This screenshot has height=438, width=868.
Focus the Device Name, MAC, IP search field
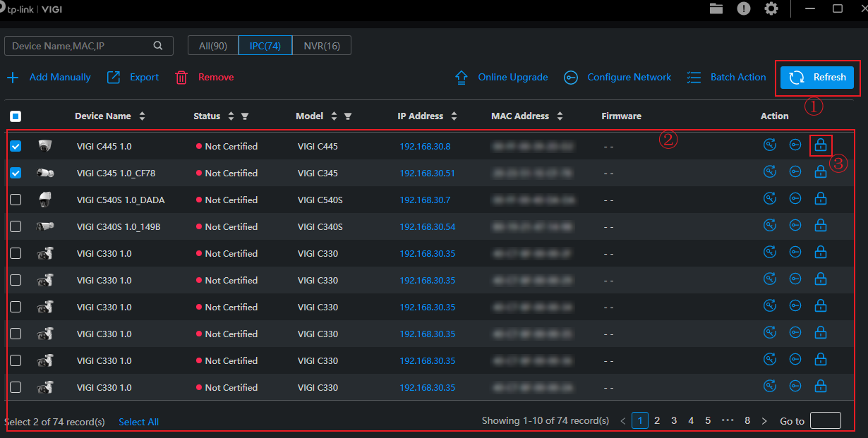coord(88,46)
